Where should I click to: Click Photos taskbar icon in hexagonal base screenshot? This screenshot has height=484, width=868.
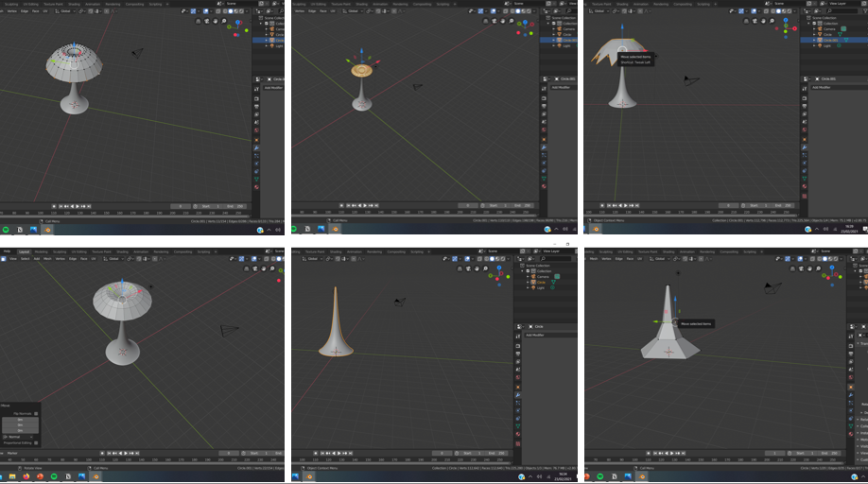628,476
